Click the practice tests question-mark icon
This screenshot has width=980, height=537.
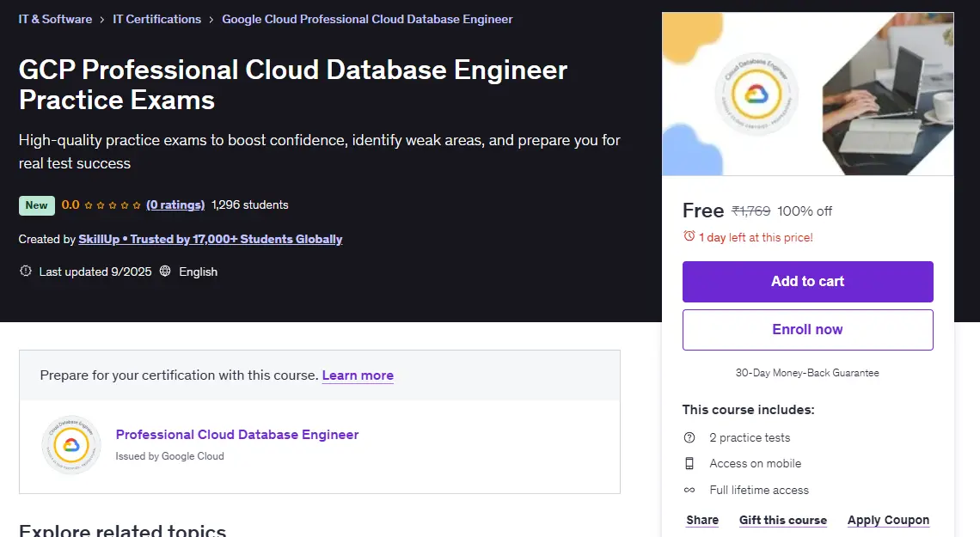pos(689,437)
